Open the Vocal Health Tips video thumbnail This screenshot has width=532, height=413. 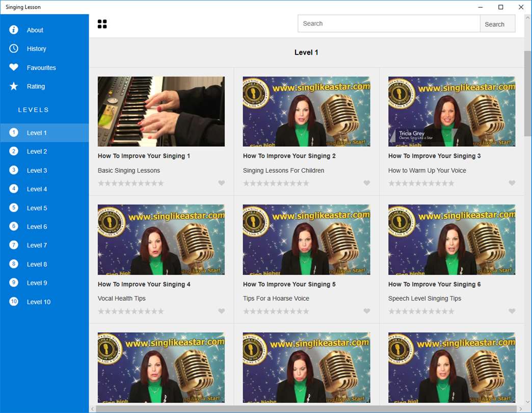(x=161, y=240)
